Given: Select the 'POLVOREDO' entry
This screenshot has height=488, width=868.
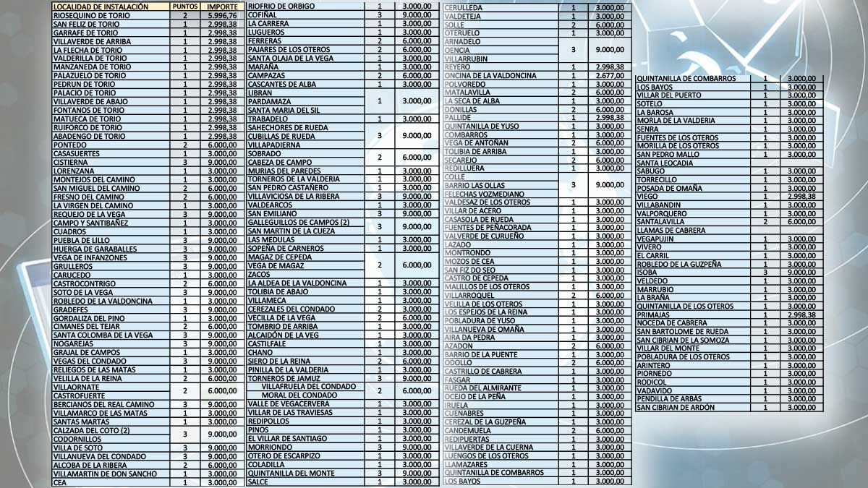Looking at the screenshot, I should [464, 84].
